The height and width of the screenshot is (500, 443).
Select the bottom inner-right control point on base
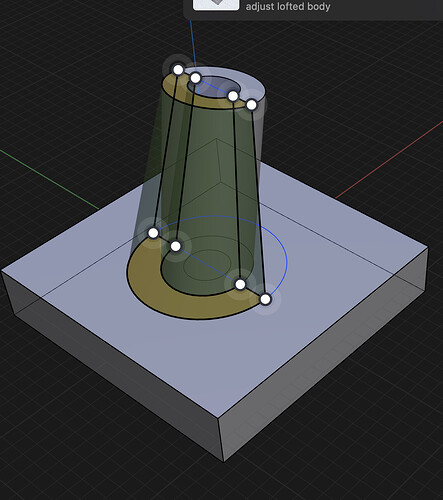point(240,285)
